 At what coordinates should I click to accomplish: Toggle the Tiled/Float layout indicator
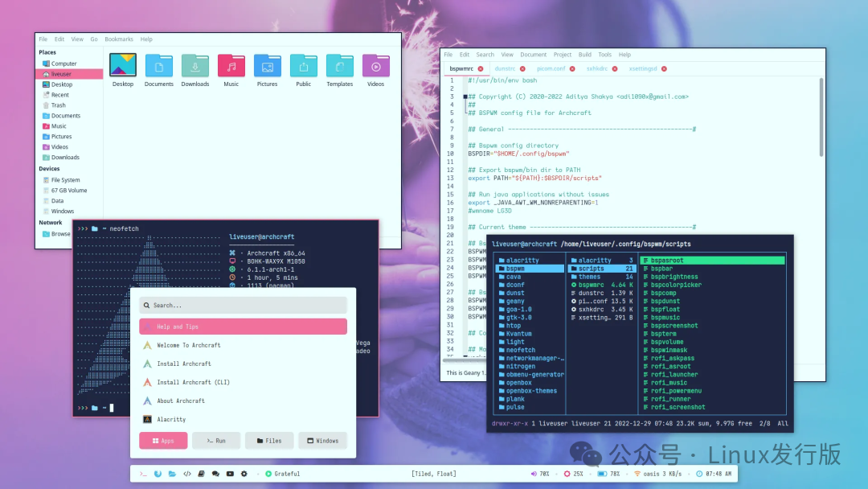tap(434, 474)
